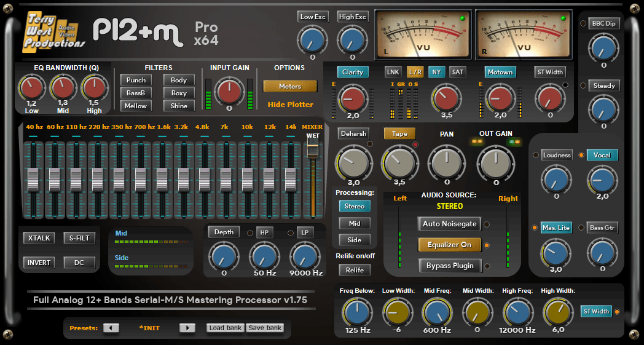Click the Loudness knob

coord(557,180)
